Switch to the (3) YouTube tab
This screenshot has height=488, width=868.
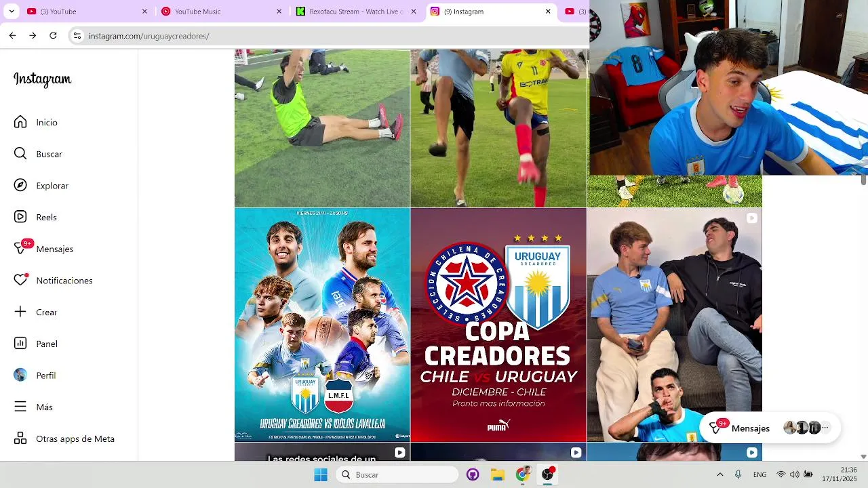[86, 12]
